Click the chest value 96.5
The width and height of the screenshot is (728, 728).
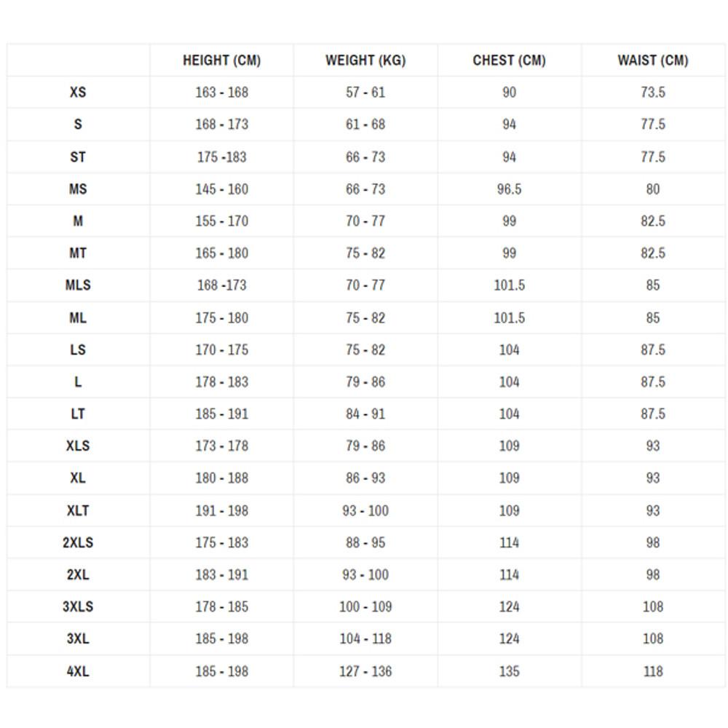click(509, 189)
